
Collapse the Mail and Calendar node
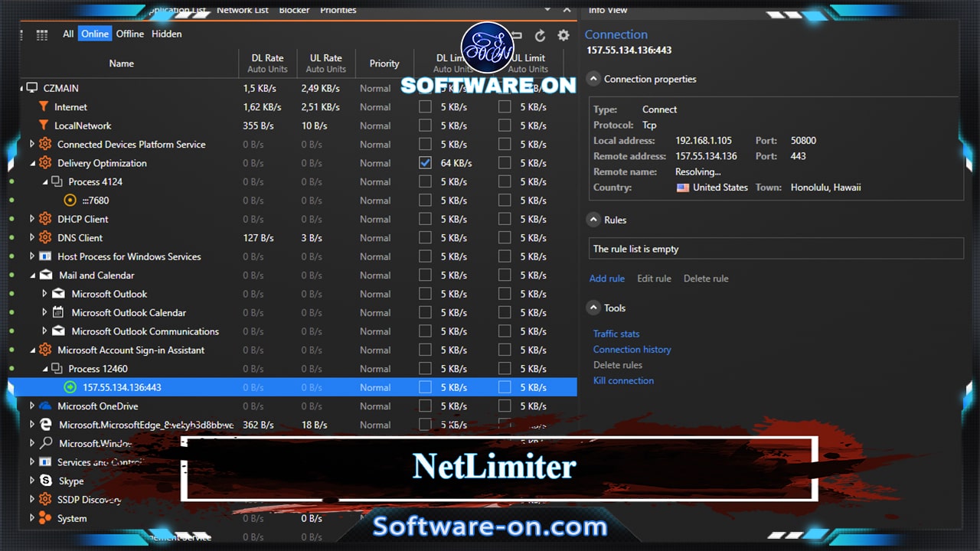(x=32, y=275)
